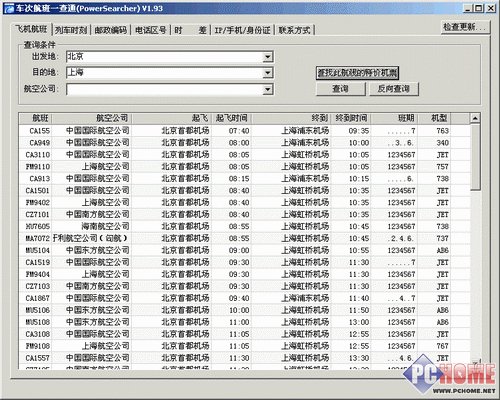Select flight CA1519 row
This screenshot has width=500, height=400.
[244, 263]
